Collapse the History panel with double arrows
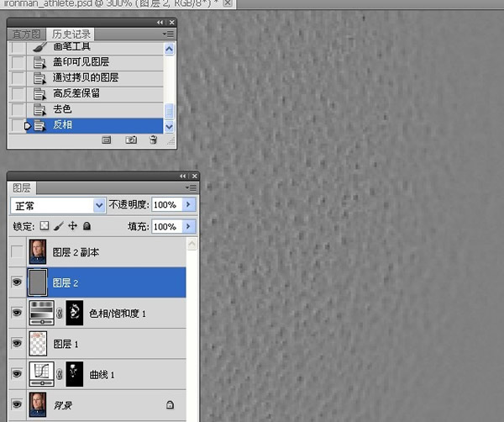 (160, 22)
